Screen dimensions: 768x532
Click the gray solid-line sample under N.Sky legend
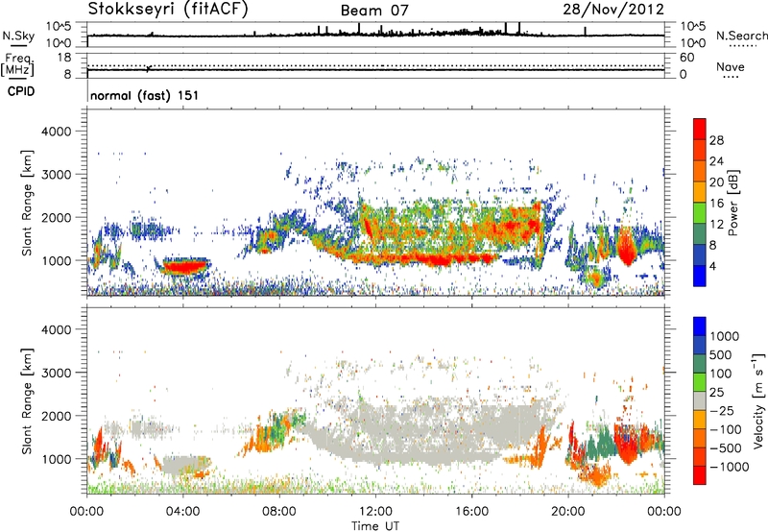pyautogui.click(x=18, y=45)
